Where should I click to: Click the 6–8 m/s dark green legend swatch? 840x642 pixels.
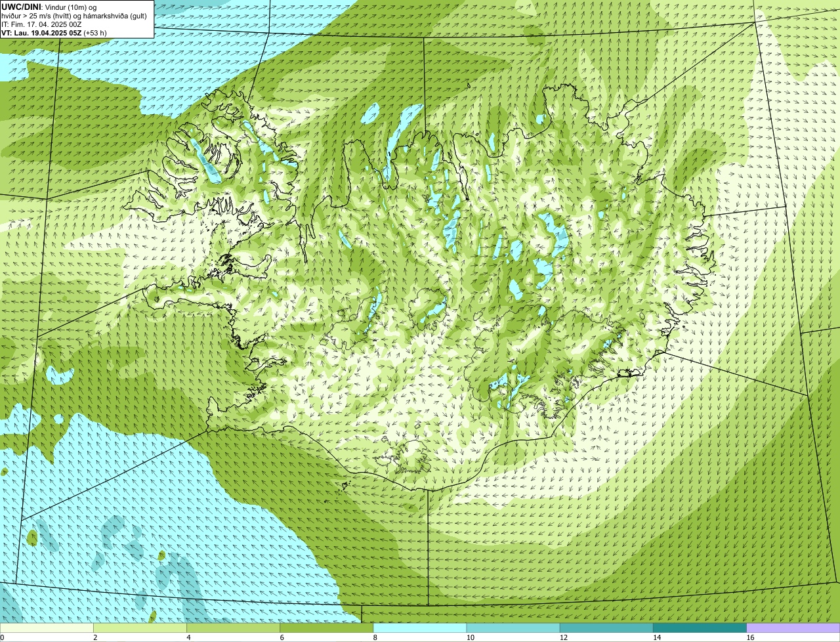326,628
